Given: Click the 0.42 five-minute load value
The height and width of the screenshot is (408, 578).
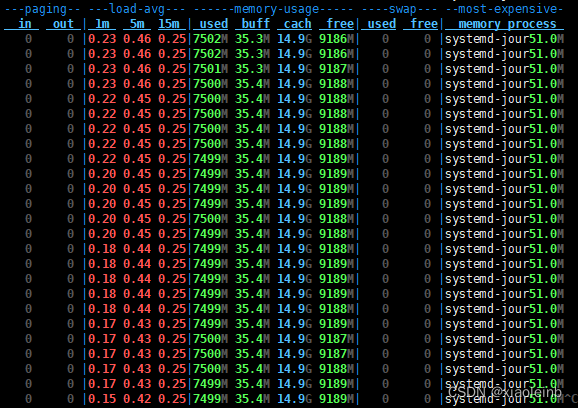Looking at the screenshot, I should click(137, 399).
